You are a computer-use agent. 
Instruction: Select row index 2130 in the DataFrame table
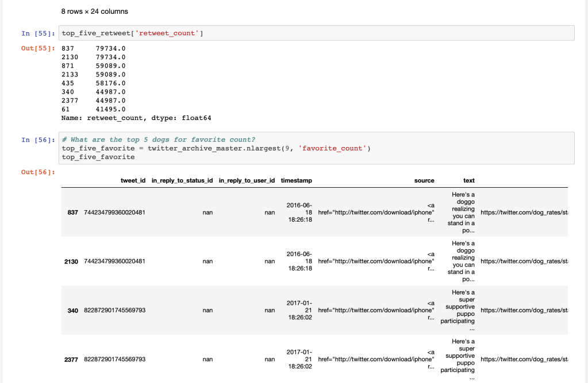[72, 261]
